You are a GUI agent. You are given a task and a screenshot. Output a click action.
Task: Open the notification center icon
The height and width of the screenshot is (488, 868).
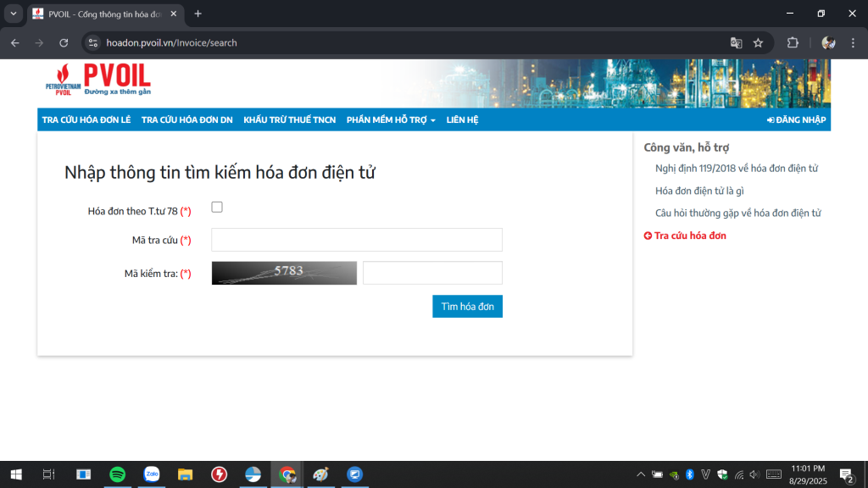(846, 474)
